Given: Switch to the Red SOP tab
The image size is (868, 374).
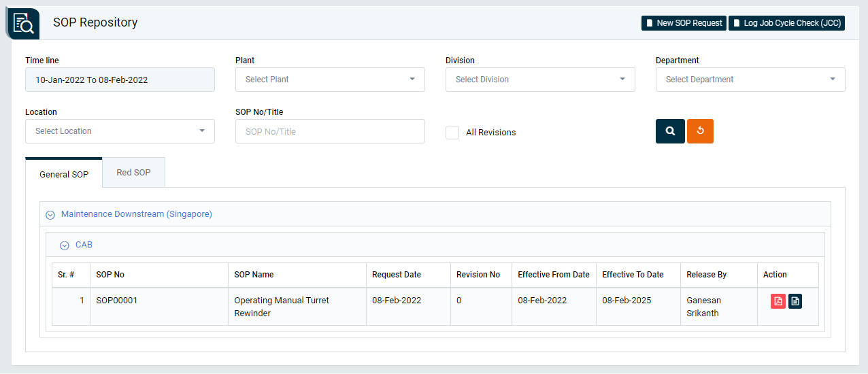Looking at the screenshot, I should point(133,173).
